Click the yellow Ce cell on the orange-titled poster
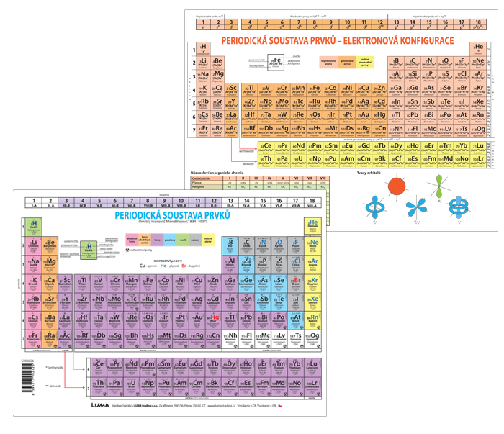The height and width of the screenshot is (434, 504). pyautogui.click(x=266, y=148)
